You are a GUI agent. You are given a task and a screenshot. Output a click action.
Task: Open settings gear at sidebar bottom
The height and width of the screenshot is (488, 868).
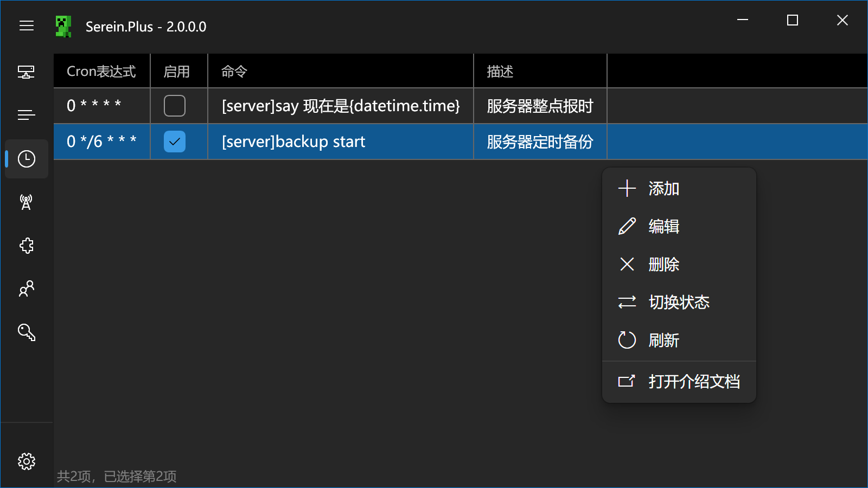pos(27,461)
